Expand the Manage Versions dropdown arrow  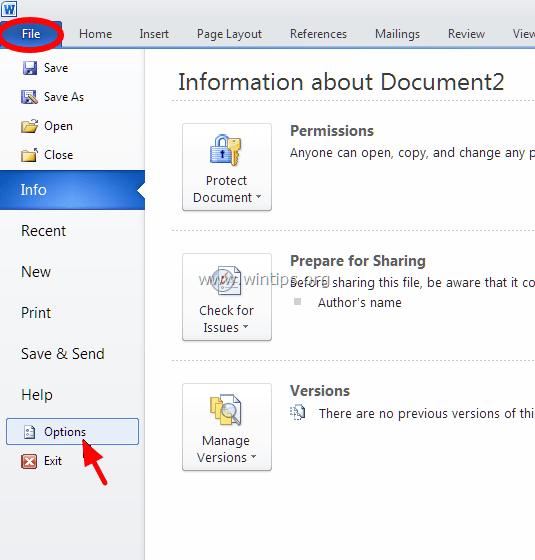coord(253,456)
